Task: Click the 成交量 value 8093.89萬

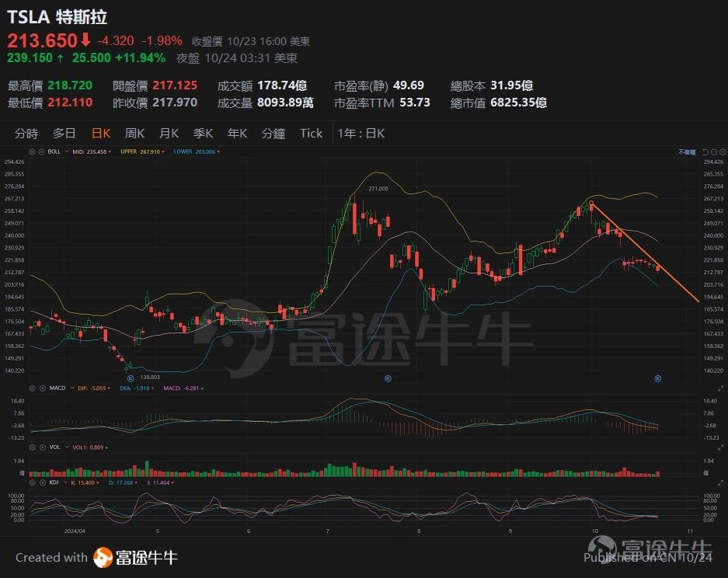Action: tap(286, 103)
